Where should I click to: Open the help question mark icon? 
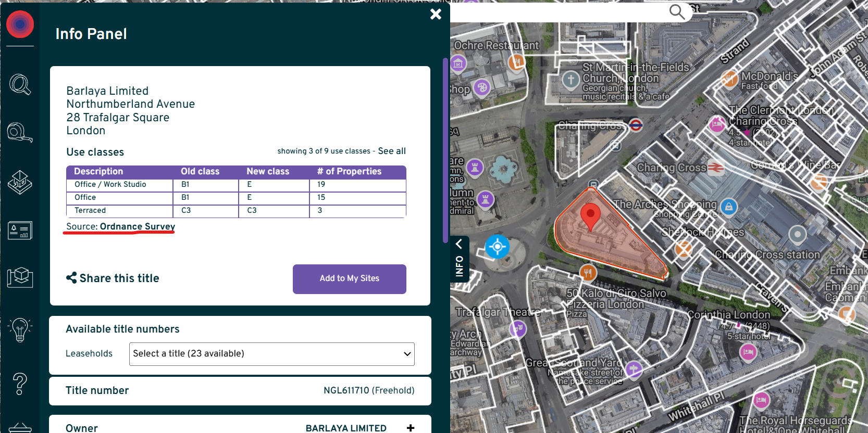tap(20, 384)
